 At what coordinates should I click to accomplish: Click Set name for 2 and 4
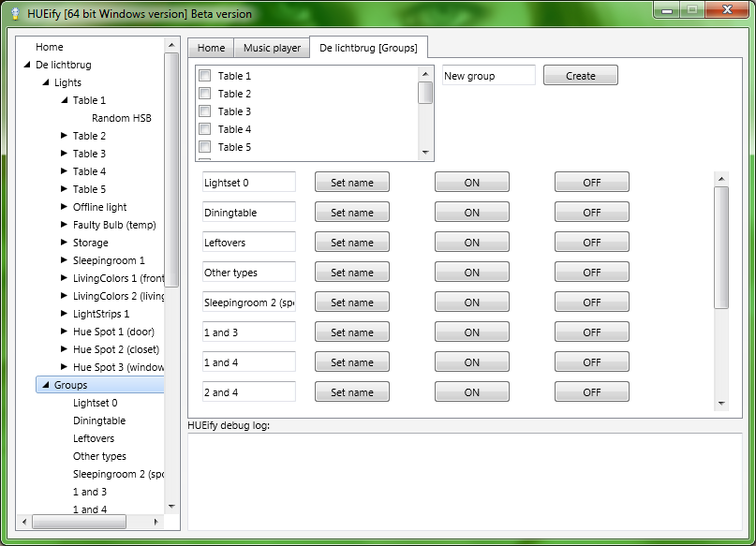(352, 392)
